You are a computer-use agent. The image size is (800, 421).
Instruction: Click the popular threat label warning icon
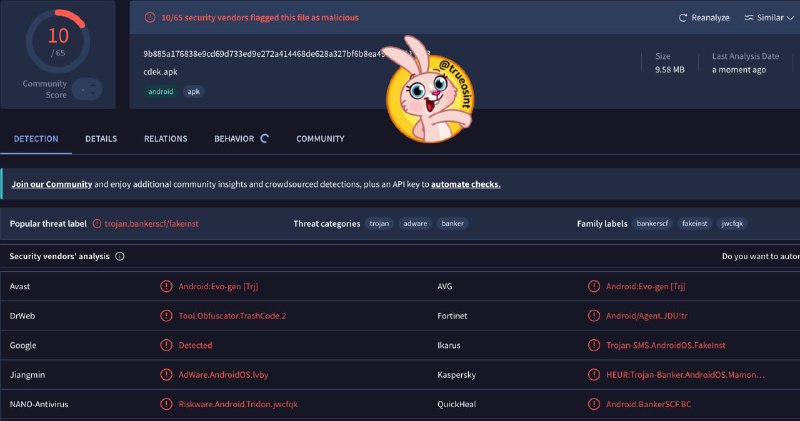point(96,224)
